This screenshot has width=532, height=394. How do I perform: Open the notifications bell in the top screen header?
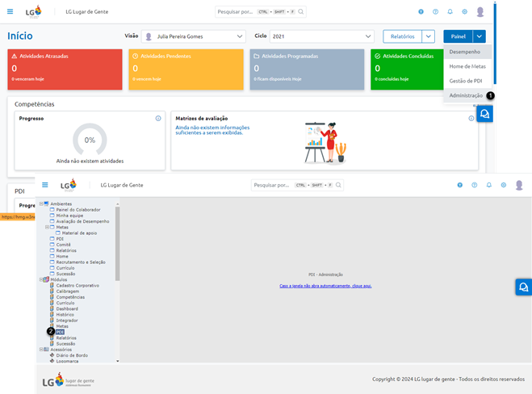tap(450, 11)
